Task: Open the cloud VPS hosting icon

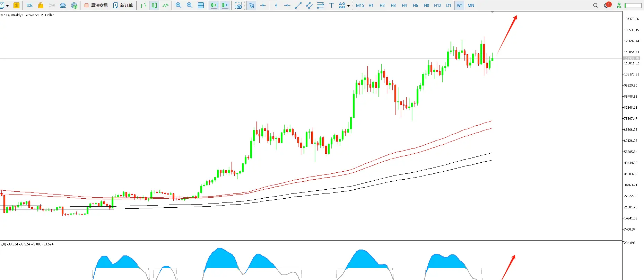Action: 63,5
